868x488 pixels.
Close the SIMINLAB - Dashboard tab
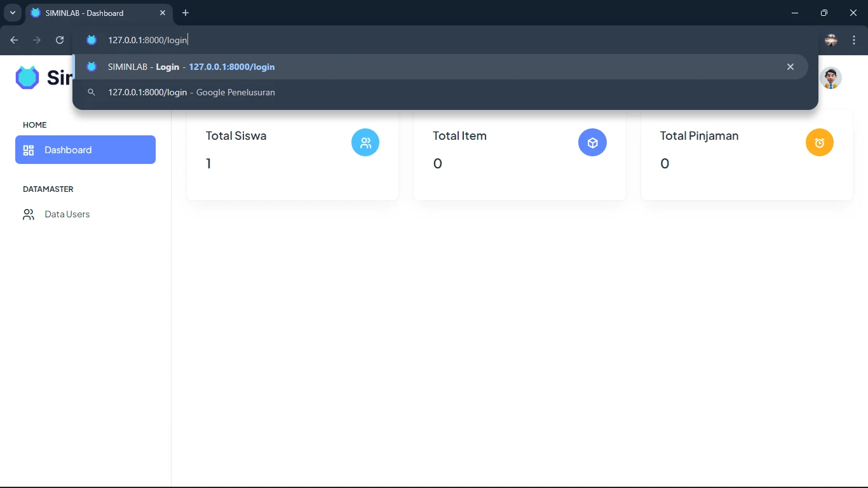point(163,13)
